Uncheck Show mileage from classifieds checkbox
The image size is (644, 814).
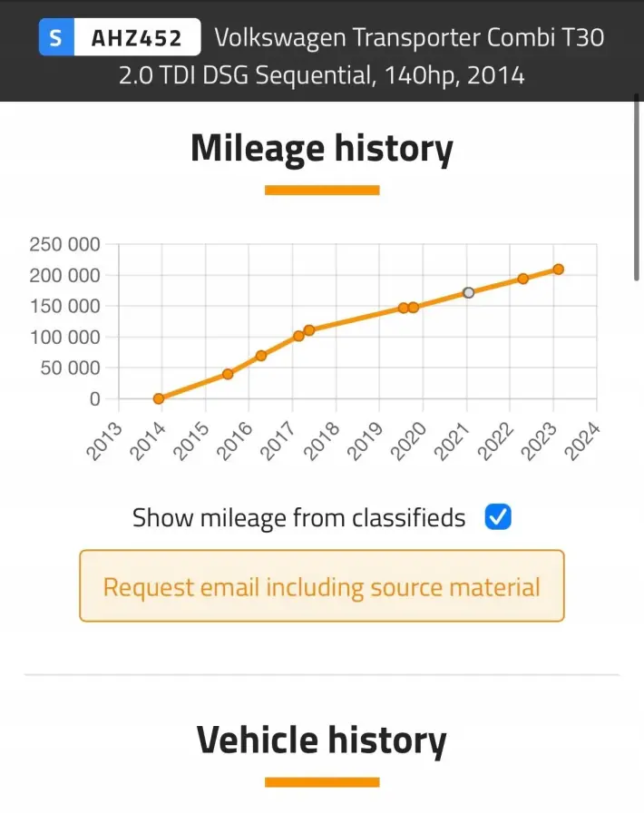click(498, 517)
